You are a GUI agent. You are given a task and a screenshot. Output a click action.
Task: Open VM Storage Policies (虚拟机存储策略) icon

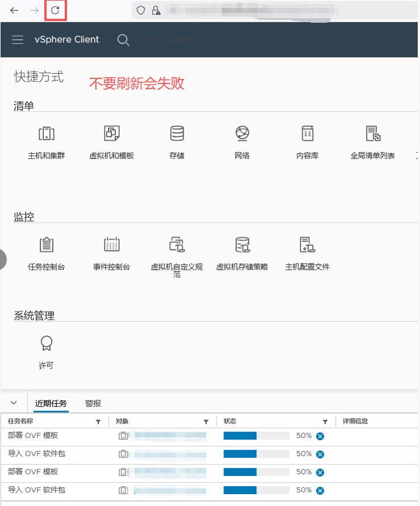pyautogui.click(x=242, y=245)
